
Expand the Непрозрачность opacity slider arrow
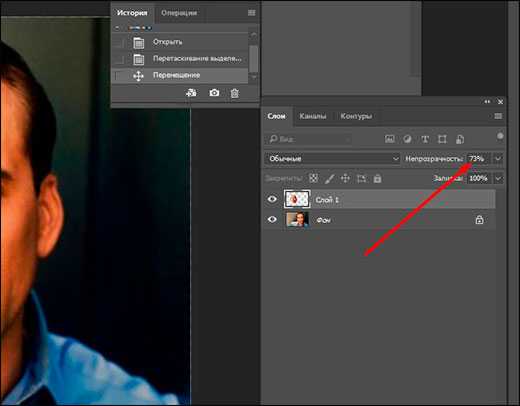click(x=498, y=159)
